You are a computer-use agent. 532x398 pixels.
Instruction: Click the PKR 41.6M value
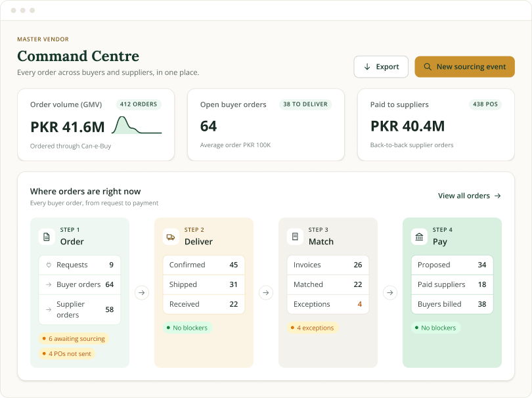pos(68,127)
